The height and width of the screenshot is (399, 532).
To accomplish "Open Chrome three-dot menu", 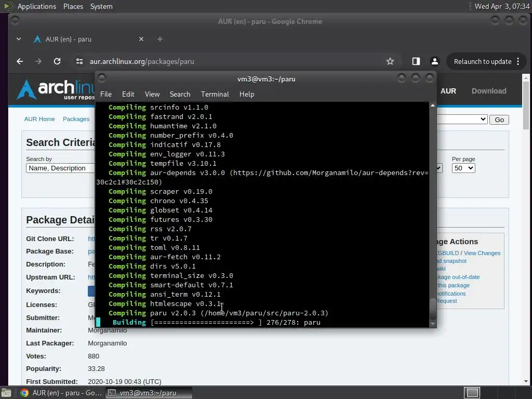I will click(518, 61).
